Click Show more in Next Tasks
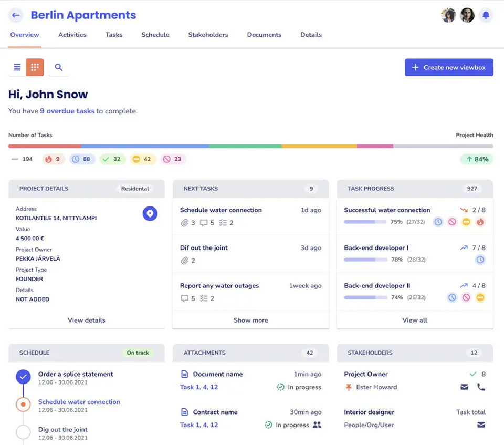 coord(251,320)
